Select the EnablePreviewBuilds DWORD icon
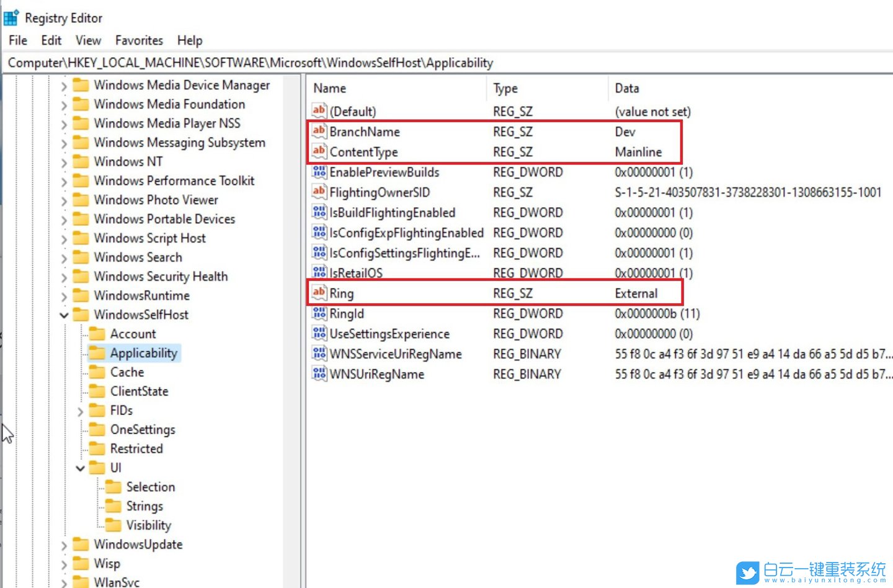 [x=319, y=172]
